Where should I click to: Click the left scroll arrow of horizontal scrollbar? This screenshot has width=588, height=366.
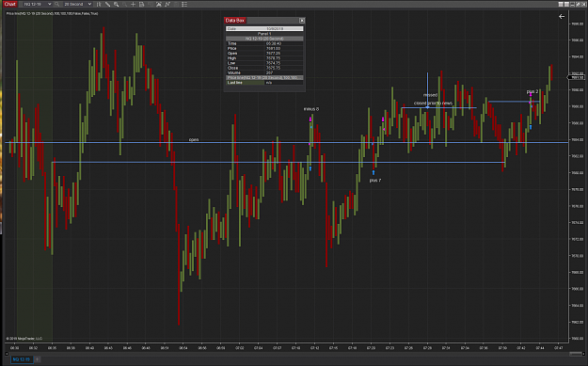(7, 354)
